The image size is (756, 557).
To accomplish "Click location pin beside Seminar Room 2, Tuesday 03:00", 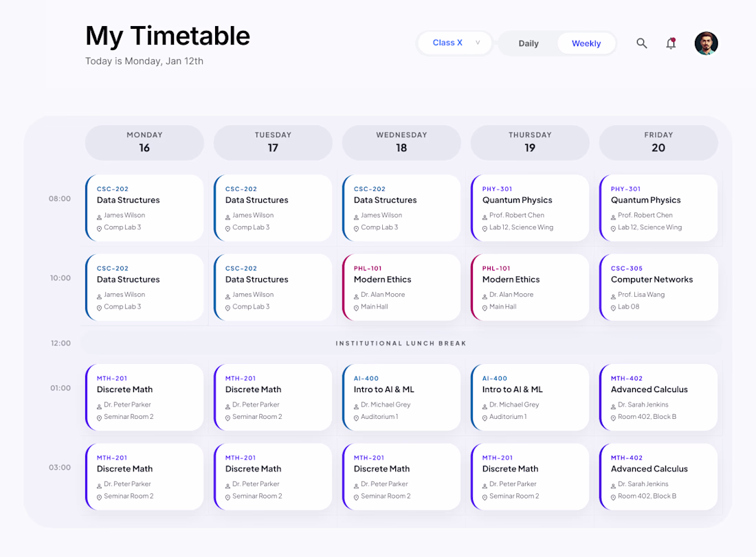I will 227,497.
